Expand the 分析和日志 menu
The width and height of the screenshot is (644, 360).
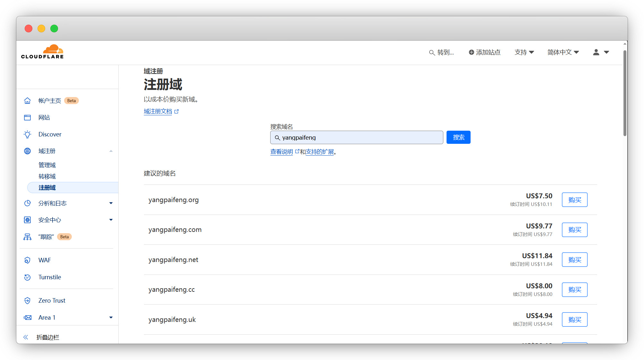coord(111,203)
